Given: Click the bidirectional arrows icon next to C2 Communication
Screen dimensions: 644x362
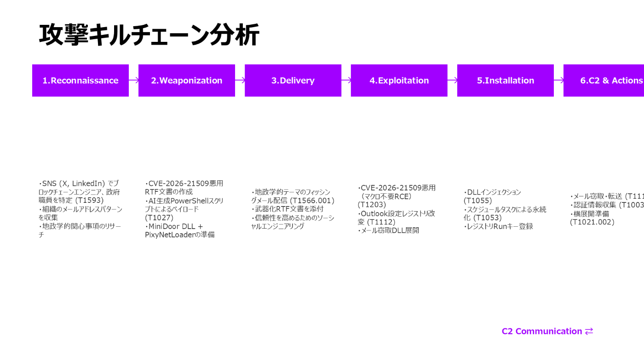Looking at the screenshot, I should pos(589,331).
